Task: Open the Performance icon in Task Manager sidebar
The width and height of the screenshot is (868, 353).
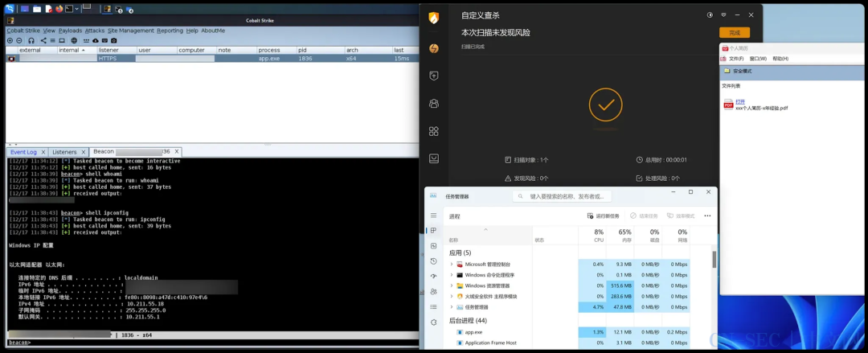Action: [433, 245]
